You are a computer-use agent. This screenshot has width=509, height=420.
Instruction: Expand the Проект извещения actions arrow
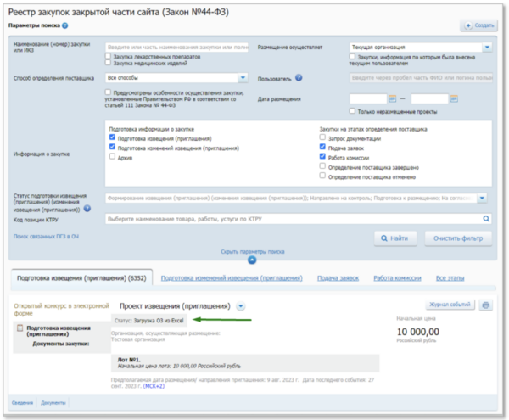(241, 305)
